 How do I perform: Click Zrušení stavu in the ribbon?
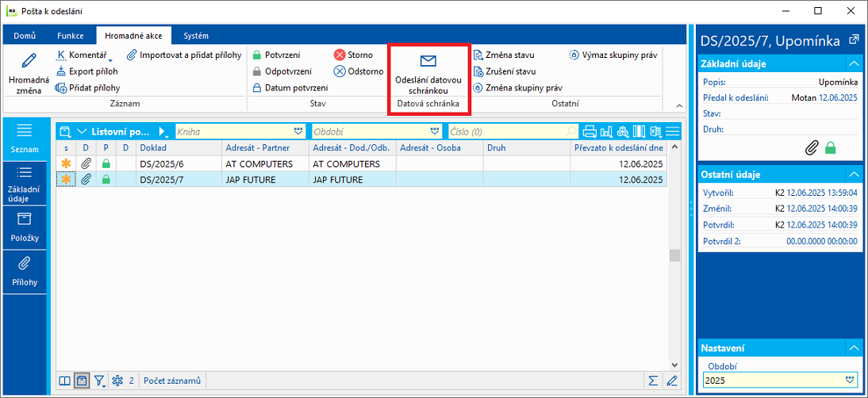505,71
